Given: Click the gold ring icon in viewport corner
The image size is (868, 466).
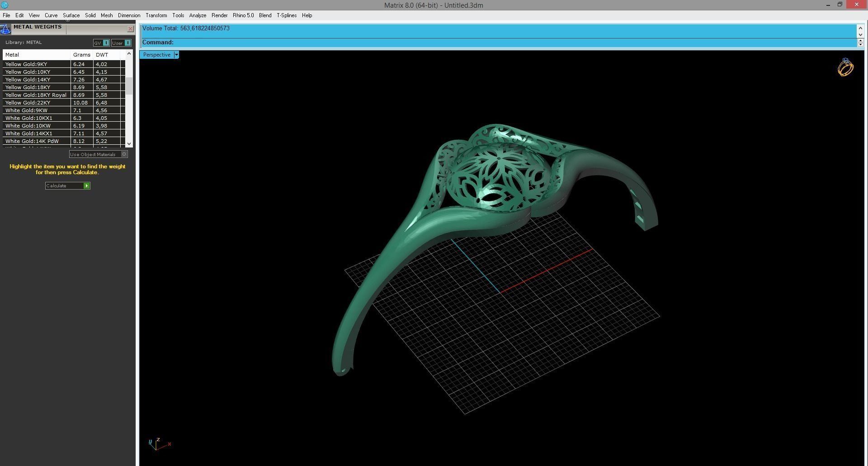Looking at the screenshot, I should coord(845,67).
